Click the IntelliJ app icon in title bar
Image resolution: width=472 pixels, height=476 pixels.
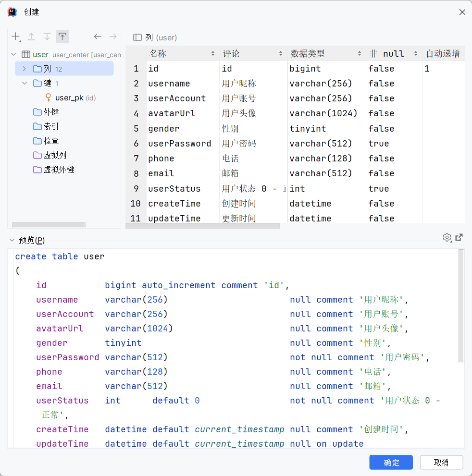click(12, 12)
